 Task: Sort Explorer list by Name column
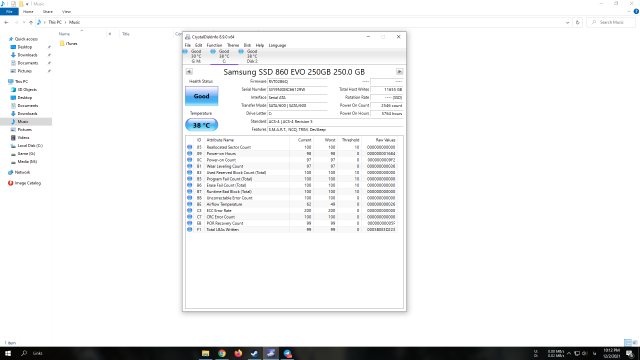[64, 34]
